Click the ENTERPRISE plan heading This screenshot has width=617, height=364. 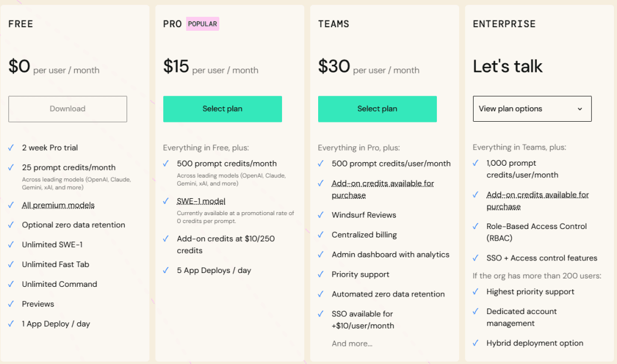[x=504, y=24]
